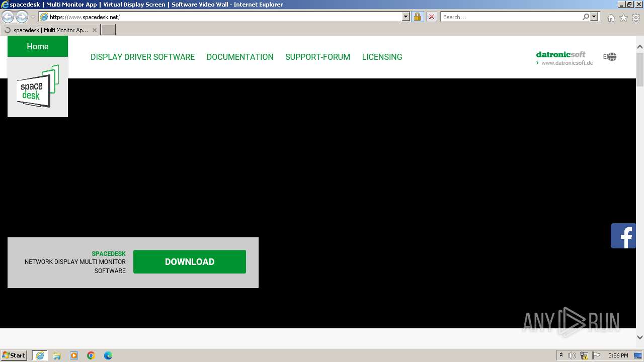Screen dimensions: 644x362
Task: Click the browser Back arrow button
Action: coord(8,17)
